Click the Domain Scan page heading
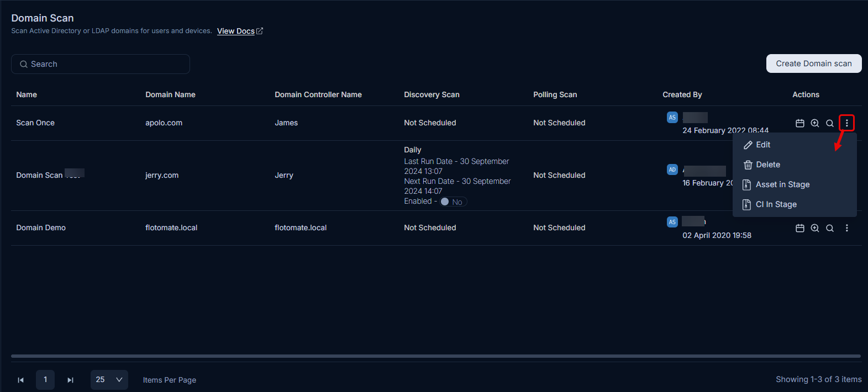The height and width of the screenshot is (392, 868). (x=43, y=18)
